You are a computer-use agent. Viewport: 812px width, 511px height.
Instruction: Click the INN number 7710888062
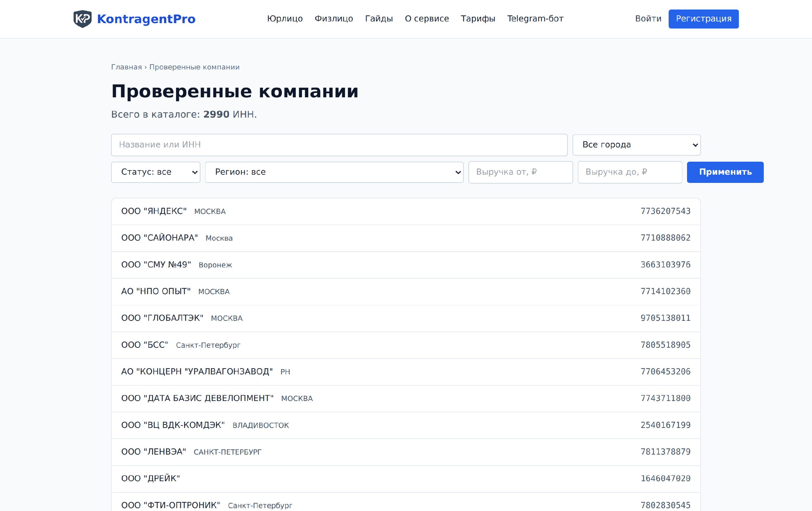[x=665, y=238]
